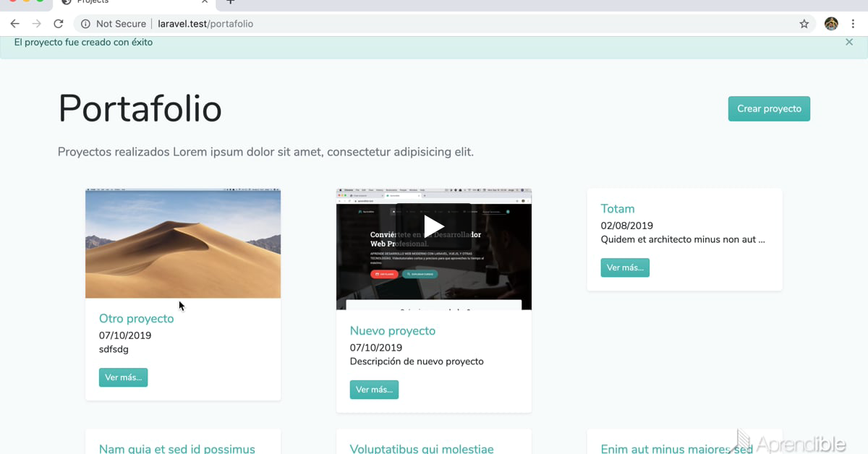Open the Chrome profile avatar
This screenshot has width=868, height=454.
831,24
